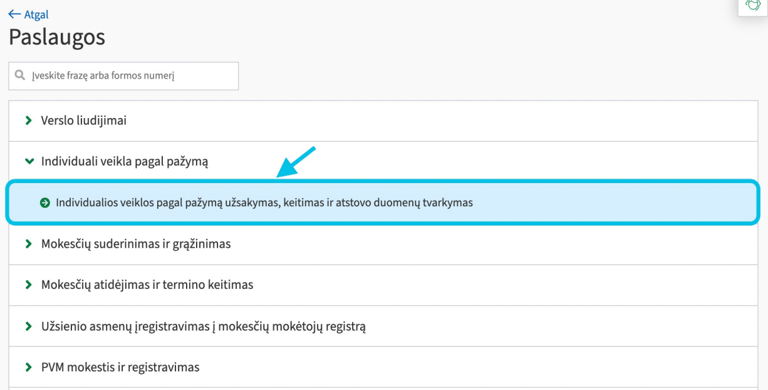The width and height of the screenshot is (768, 390).
Task: Click the Paslaugos page heading
Action: pyautogui.click(x=57, y=37)
